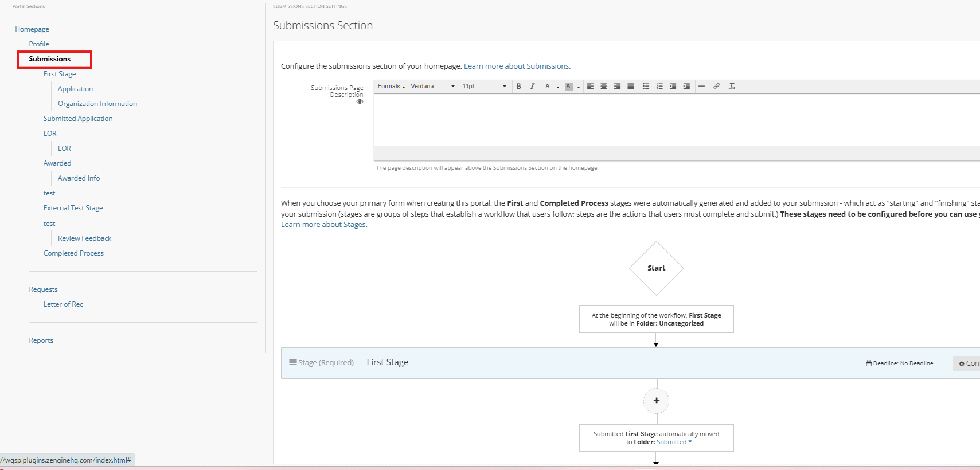Open Requests section in sidebar
The width and height of the screenshot is (980, 470).
point(44,289)
